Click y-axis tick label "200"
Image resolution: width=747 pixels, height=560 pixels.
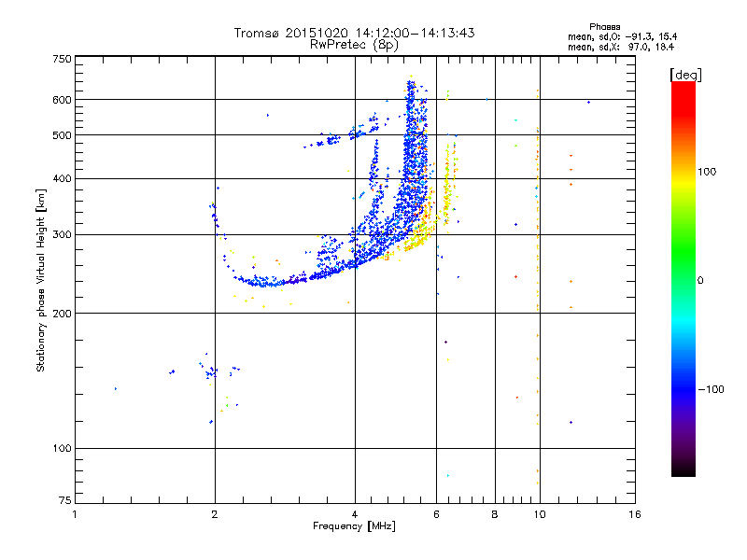63,314
